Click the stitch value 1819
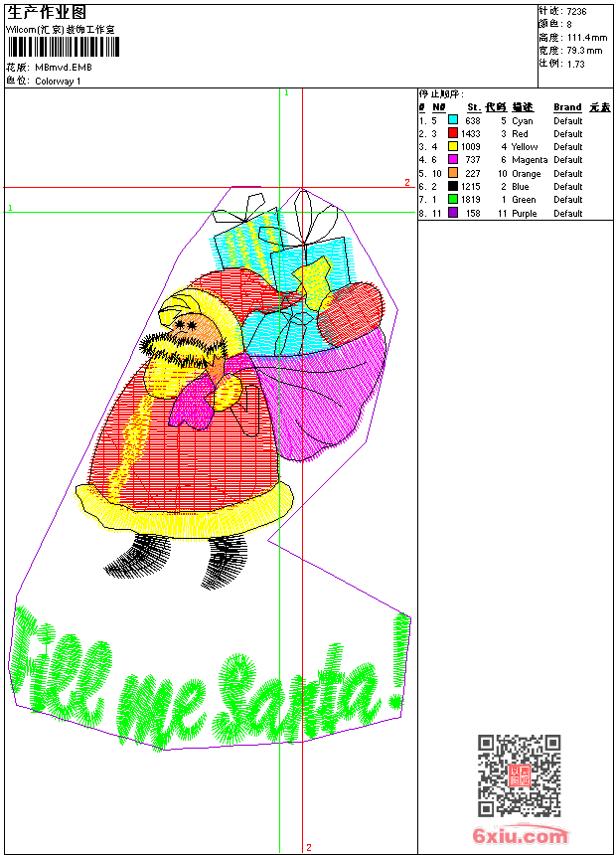This screenshot has width=616, height=855. [471, 200]
